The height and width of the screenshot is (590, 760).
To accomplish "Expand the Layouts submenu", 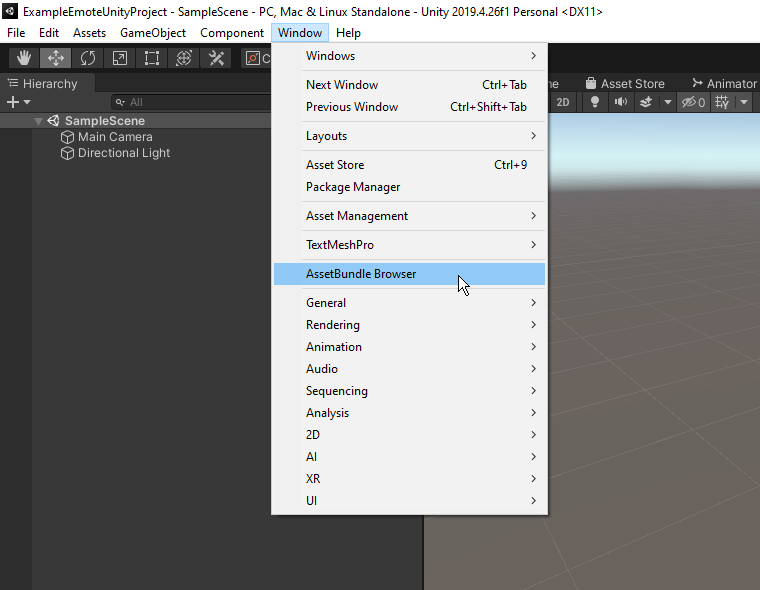I will pos(410,136).
